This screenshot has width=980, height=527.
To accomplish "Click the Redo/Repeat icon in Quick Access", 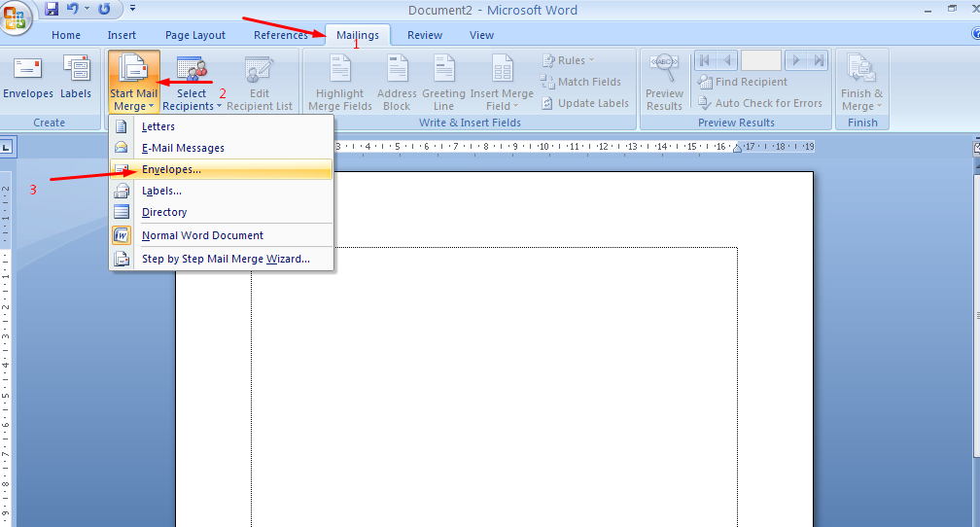I will 104,9.
